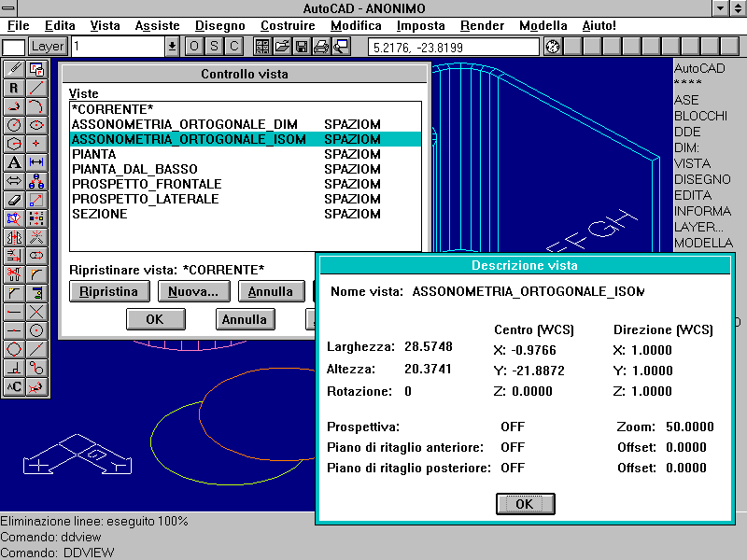This screenshot has width=747, height=560.
Task: Open the Render menu
Action: click(x=482, y=26)
